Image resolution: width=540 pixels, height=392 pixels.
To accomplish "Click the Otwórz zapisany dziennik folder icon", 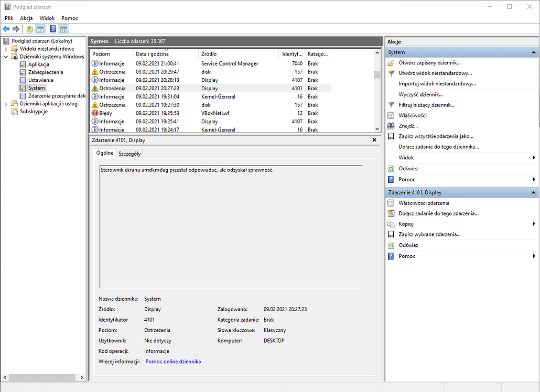I will [x=391, y=62].
